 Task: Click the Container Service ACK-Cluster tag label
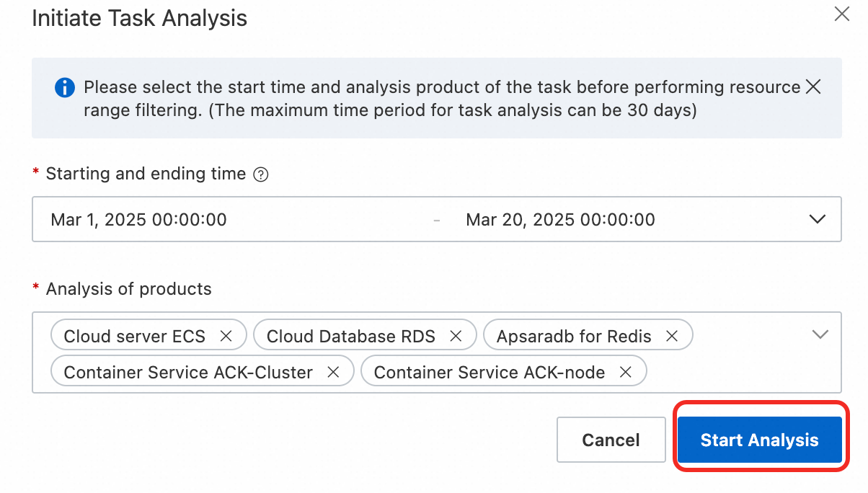(x=188, y=372)
